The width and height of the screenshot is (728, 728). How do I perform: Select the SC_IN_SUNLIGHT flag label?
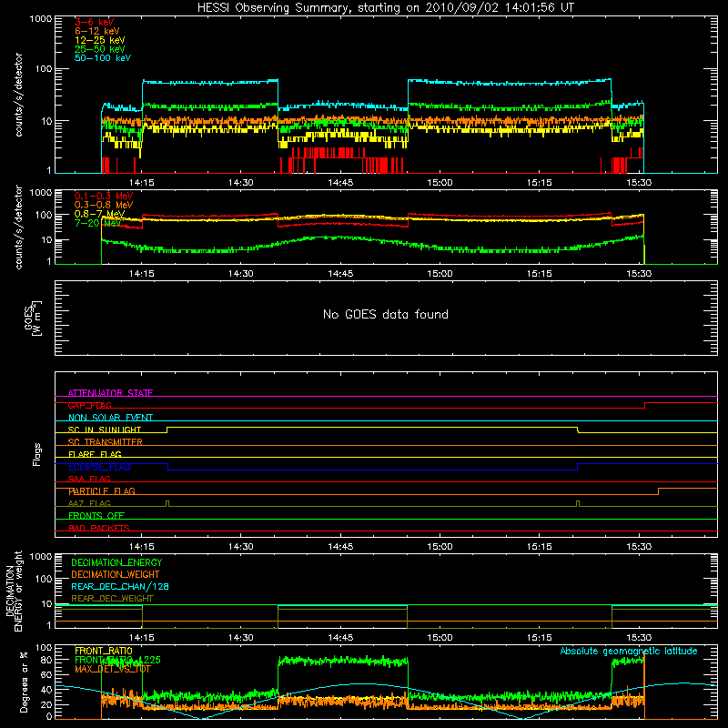point(105,430)
